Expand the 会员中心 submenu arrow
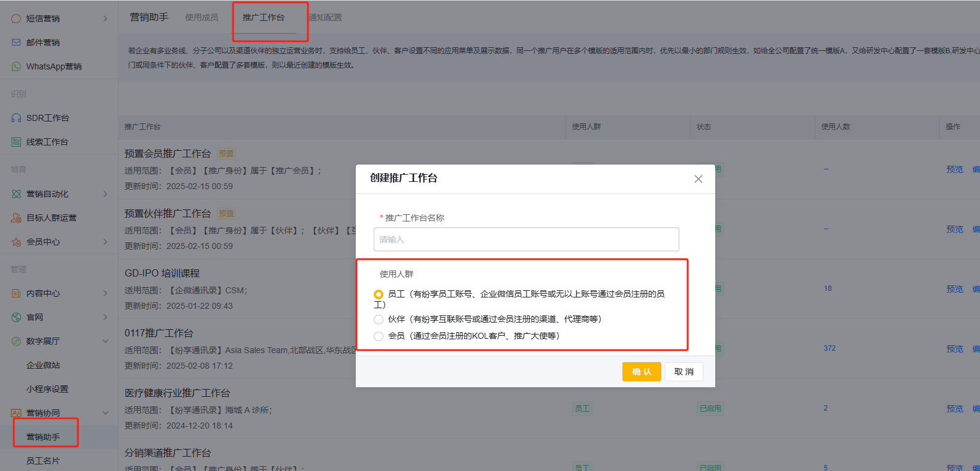980x471 pixels. (105, 242)
